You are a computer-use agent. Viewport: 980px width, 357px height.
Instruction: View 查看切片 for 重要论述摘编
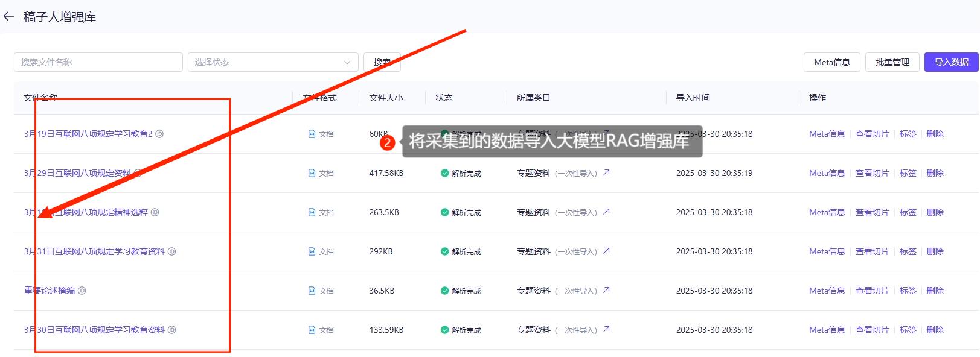pos(873,291)
